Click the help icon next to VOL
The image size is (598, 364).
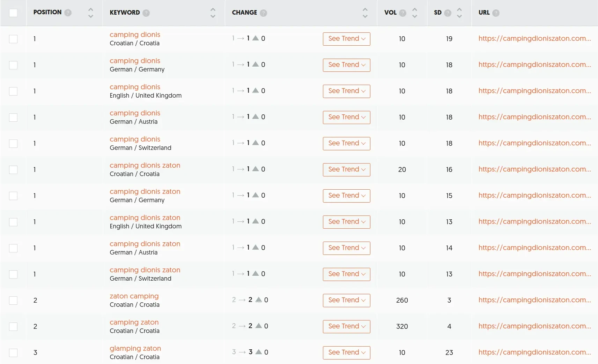click(x=403, y=13)
